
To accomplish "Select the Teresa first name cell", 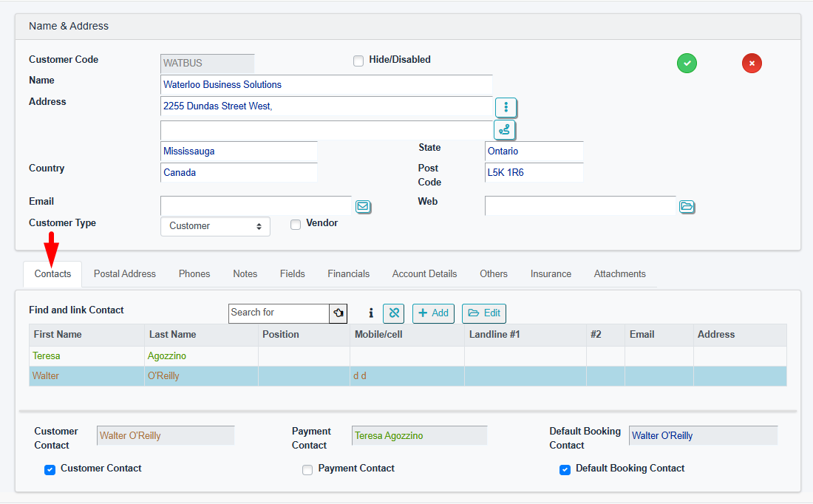I will 86,356.
